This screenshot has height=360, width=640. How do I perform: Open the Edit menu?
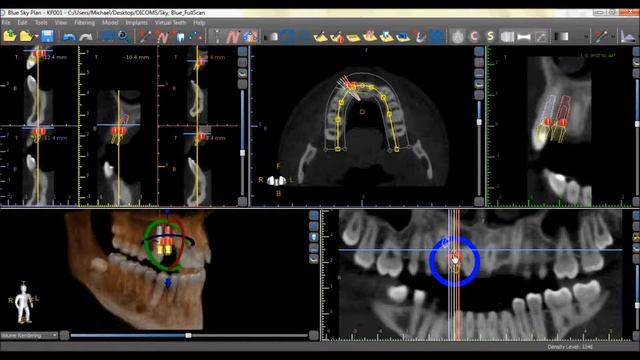[22, 23]
